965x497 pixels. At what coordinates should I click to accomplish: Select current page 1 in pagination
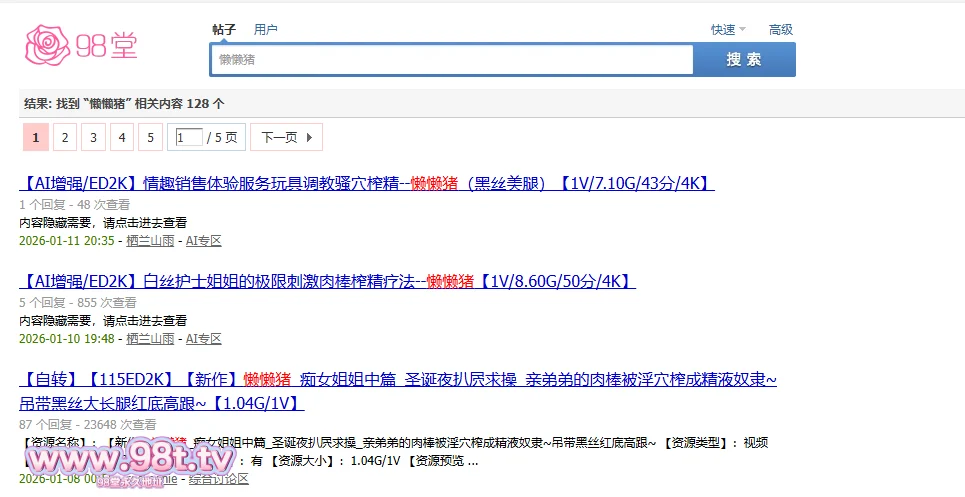[x=35, y=137]
